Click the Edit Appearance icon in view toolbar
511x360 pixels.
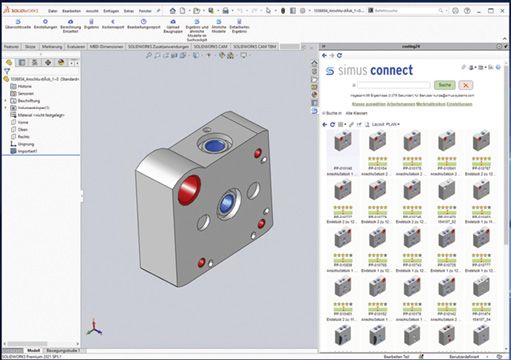222,55
